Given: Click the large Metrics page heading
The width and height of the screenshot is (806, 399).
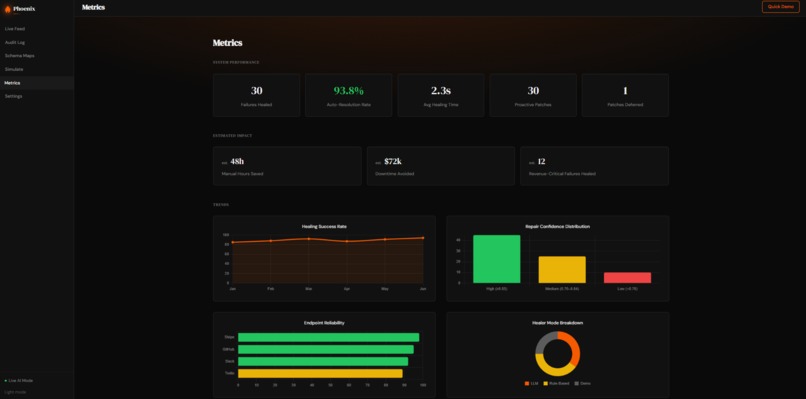Looking at the screenshot, I should tap(228, 43).
